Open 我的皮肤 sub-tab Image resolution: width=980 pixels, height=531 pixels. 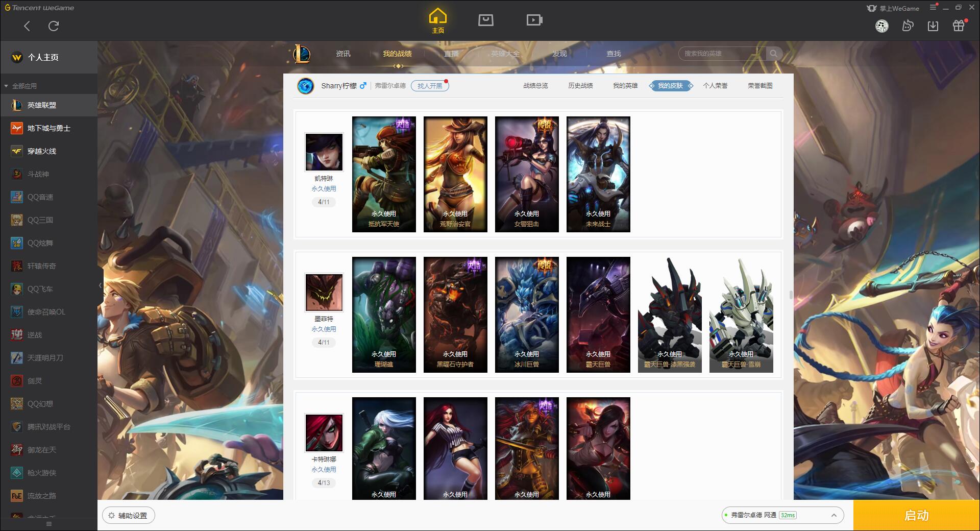pyautogui.click(x=671, y=86)
